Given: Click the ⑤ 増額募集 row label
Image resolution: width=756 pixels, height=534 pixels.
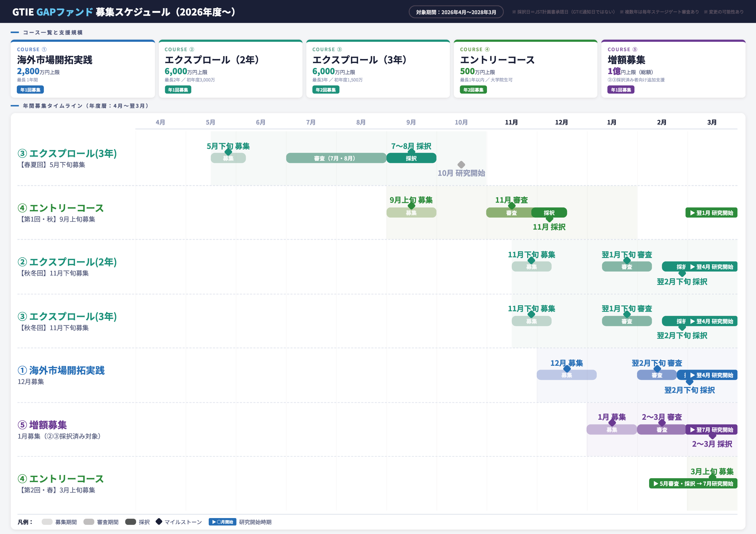Looking at the screenshot, I should click(42, 425).
